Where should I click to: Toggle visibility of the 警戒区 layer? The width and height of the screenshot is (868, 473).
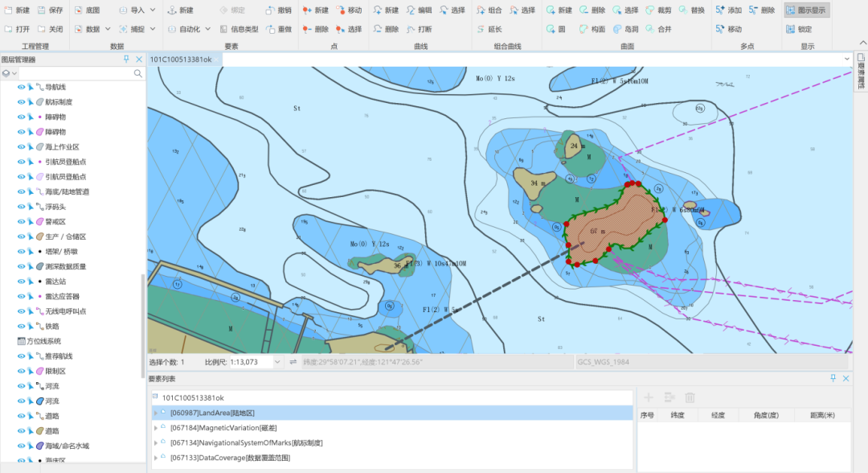[22, 221]
